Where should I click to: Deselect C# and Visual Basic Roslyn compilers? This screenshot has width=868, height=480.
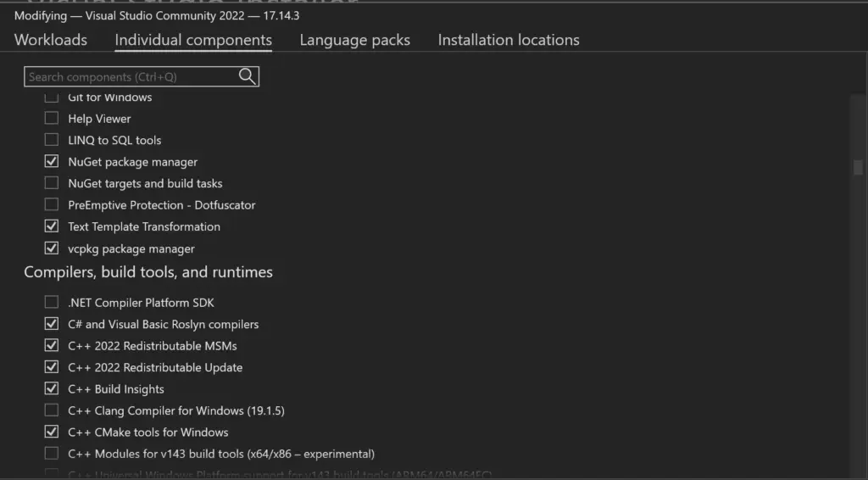pyautogui.click(x=52, y=324)
